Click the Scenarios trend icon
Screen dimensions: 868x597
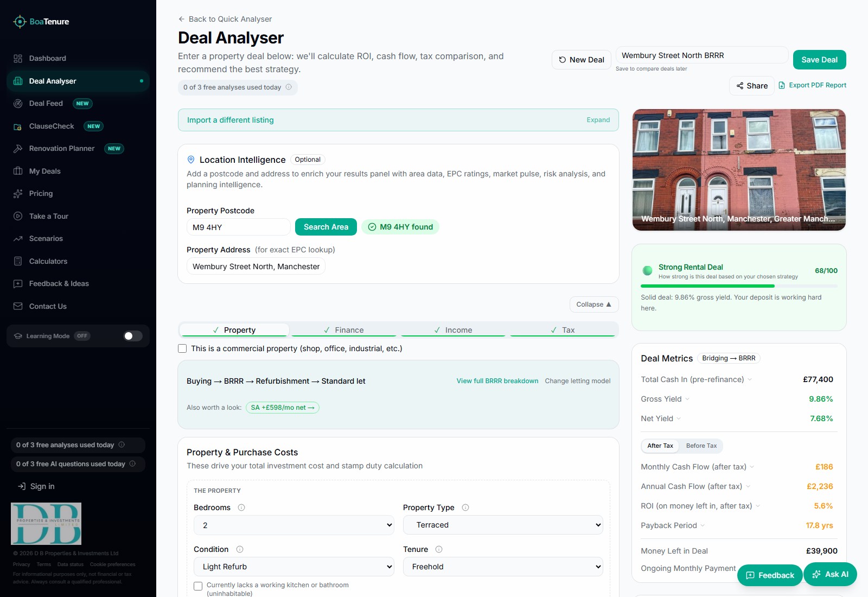point(18,239)
